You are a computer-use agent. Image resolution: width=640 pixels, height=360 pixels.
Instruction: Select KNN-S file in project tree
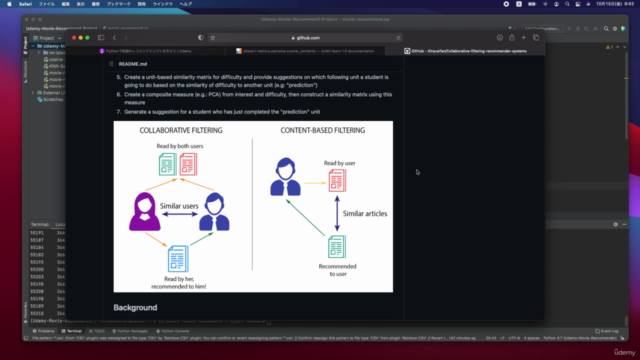pyautogui.click(x=54, y=66)
